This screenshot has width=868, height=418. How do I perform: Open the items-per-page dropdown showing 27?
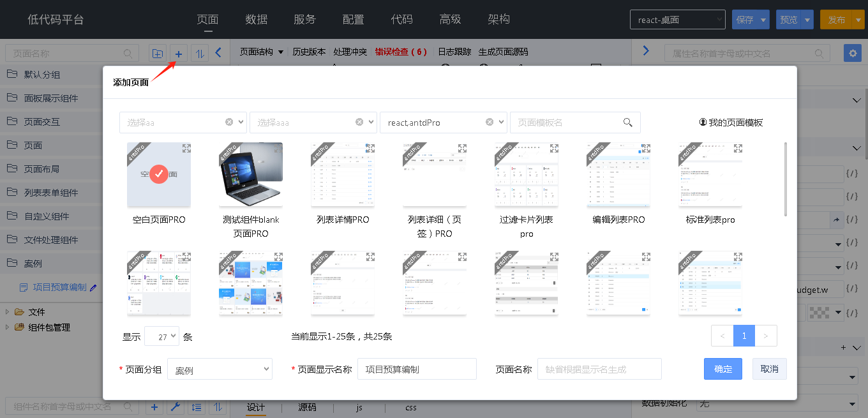coord(161,336)
